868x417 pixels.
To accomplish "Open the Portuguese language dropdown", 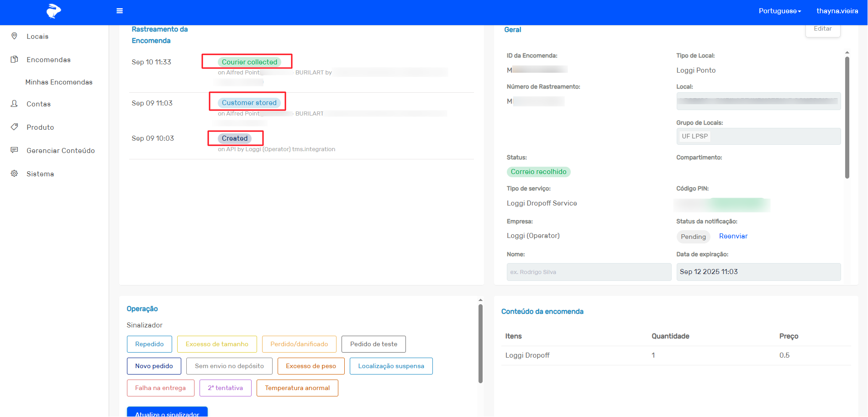I will point(779,11).
